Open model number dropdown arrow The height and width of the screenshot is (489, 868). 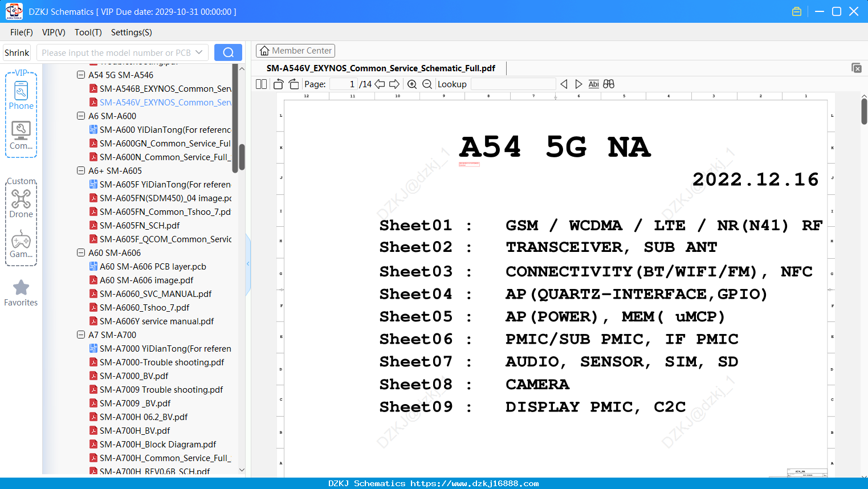(199, 52)
